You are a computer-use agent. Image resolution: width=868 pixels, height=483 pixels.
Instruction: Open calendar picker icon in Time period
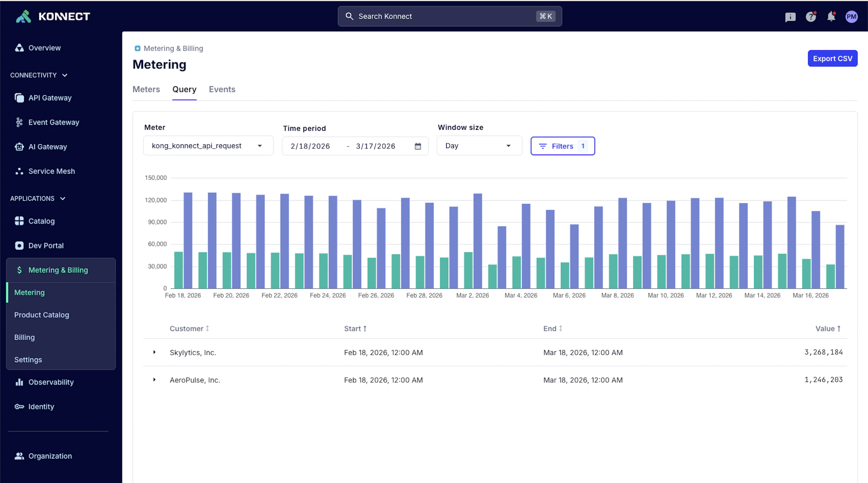tap(418, 146)
